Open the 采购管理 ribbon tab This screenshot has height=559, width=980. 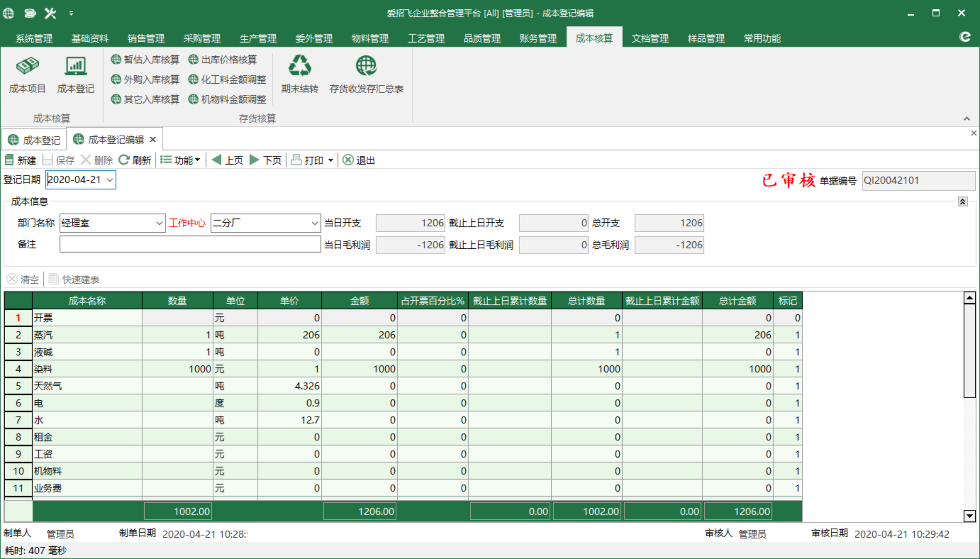coord(202,38)
